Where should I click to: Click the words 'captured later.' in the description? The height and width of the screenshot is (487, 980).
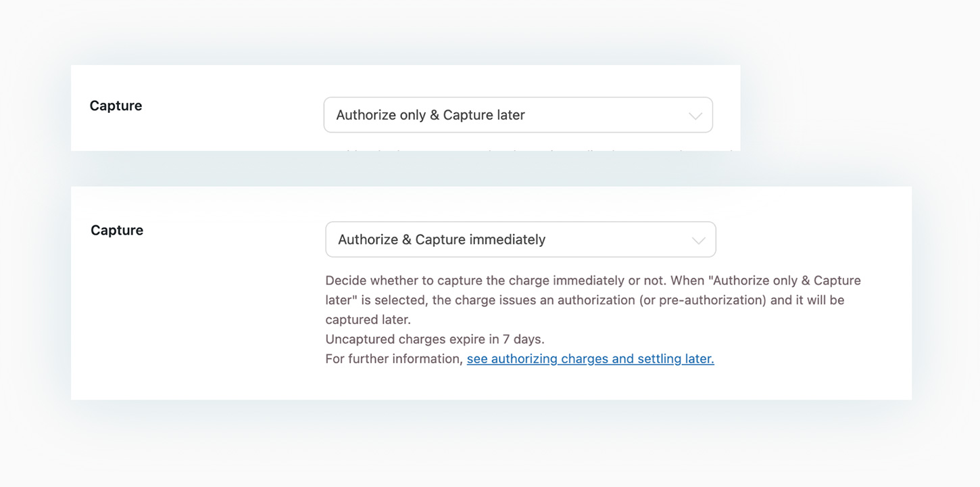coord(368,320)
